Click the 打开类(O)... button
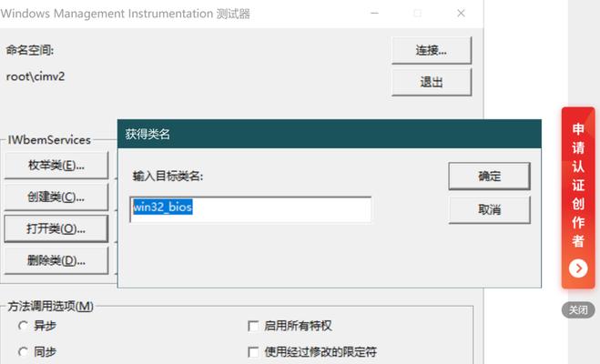The image size is (600, 364). point(56,228)
